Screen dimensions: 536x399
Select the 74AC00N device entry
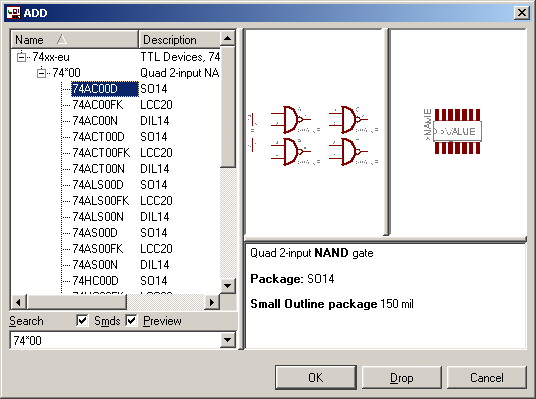point(95,121)
